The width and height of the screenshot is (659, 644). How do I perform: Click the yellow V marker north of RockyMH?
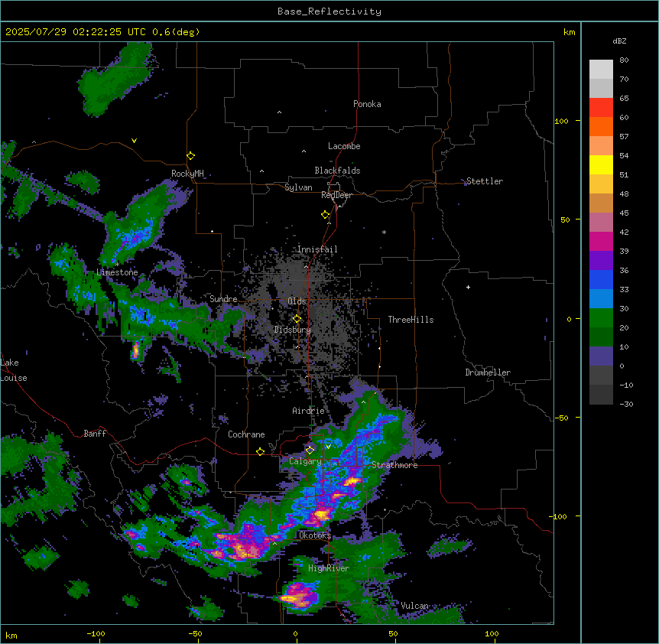click(134, 141)
